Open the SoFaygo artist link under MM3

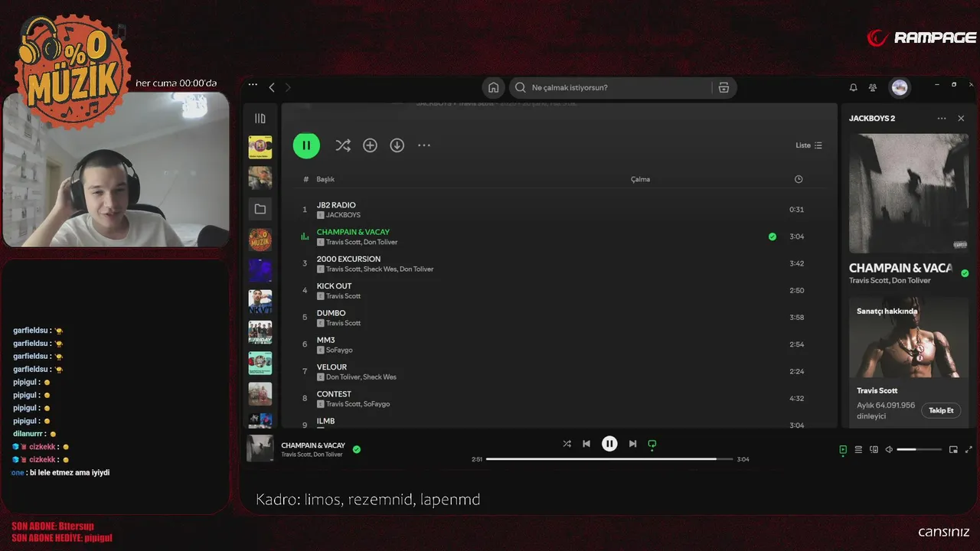click(x=339, y=350)
